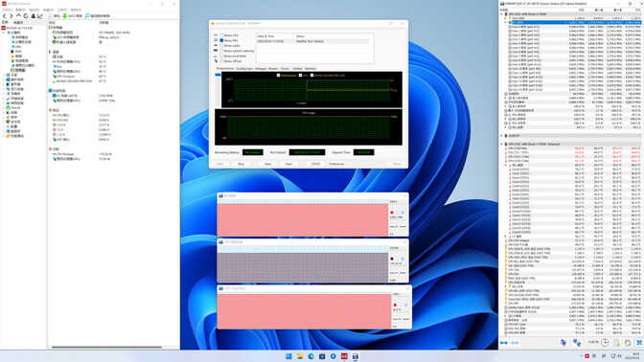Viewport: 644px width, 362px height.
Task: Switch to Clocks tab
Action: click(286, 69)
